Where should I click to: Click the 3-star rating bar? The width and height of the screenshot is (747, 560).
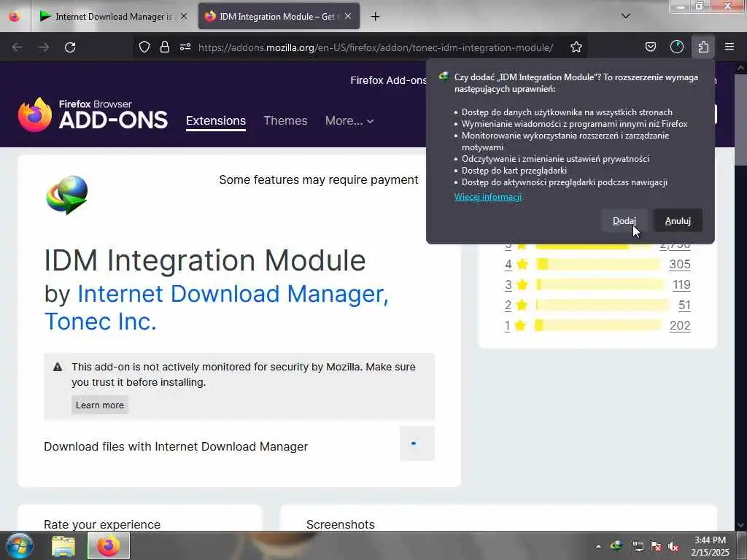(600, 285)
